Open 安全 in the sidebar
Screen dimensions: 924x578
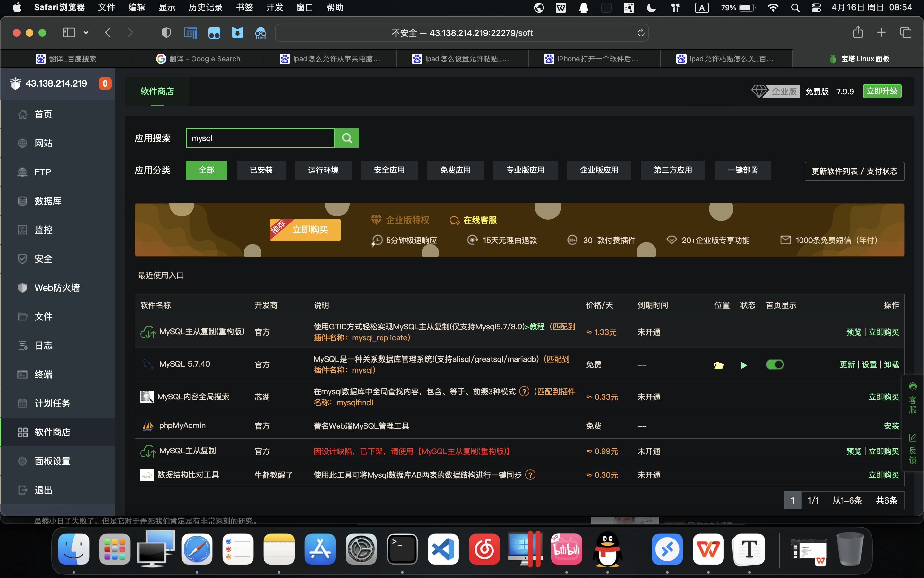(x=58, y=259)
